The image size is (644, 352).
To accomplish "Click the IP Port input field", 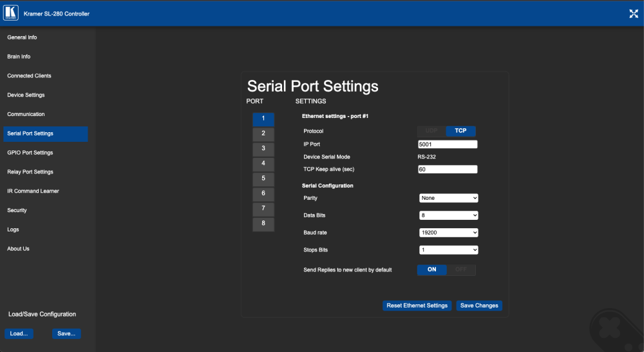I will point(448,144).
